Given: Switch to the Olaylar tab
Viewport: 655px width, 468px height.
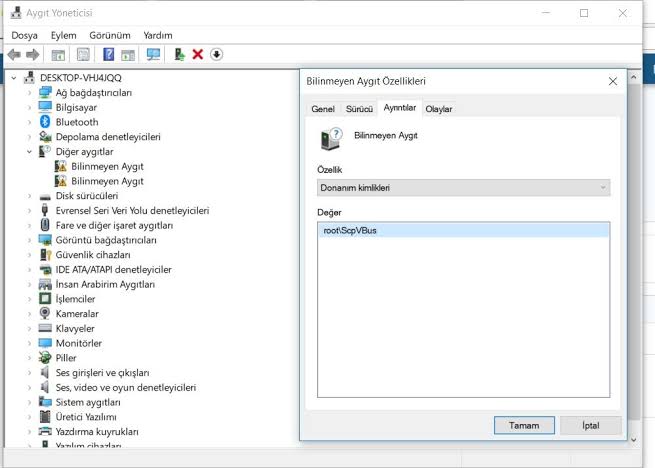Looking at the screenshot, I should tap(439, 109).
